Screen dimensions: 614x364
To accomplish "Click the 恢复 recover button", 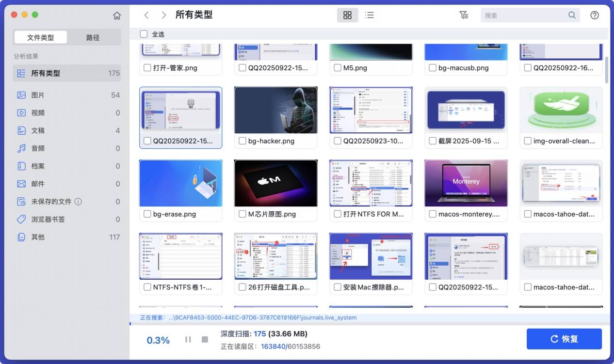I will pyautogui.click(x=564, y=339).
